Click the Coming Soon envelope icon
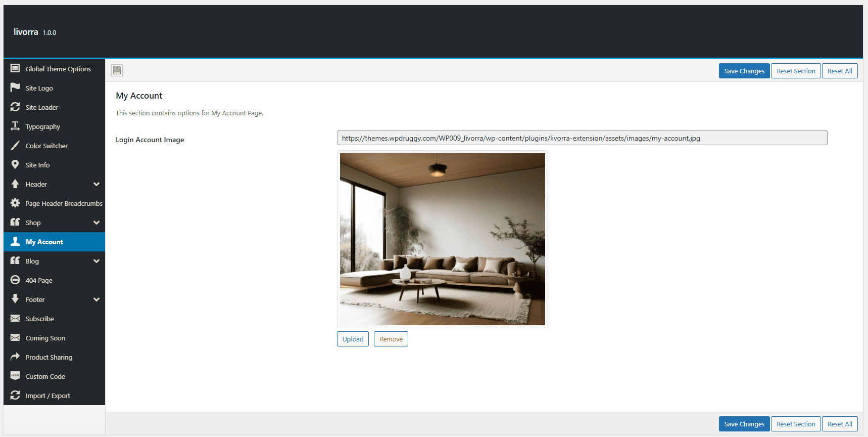The image size is (868, 437). tap(15, 337)
